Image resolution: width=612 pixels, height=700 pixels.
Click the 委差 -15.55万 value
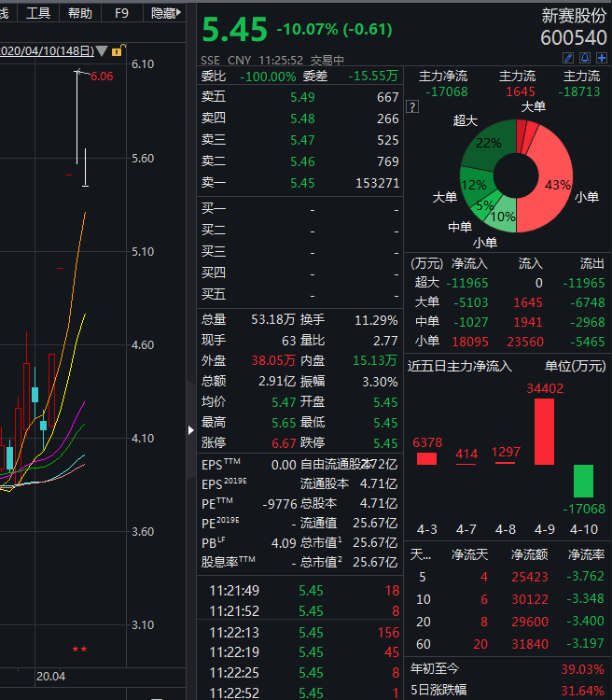tap(373, 76)
